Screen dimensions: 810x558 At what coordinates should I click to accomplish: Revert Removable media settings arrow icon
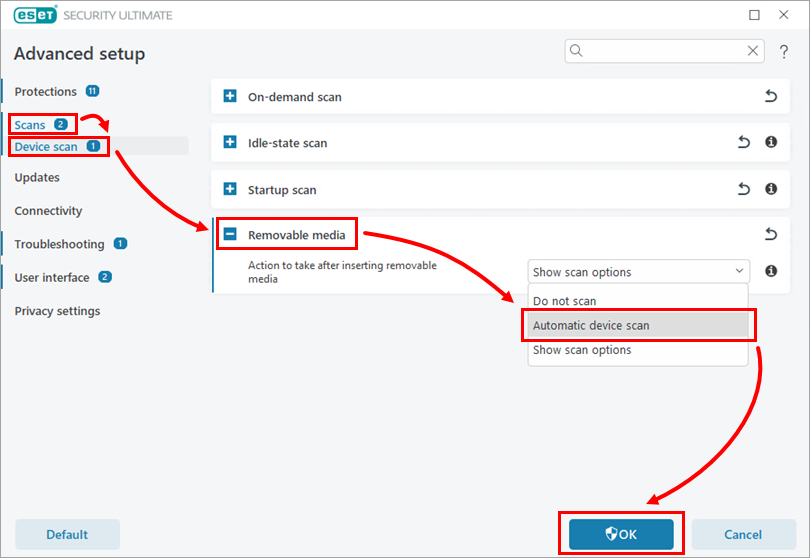tap(770, 235)
